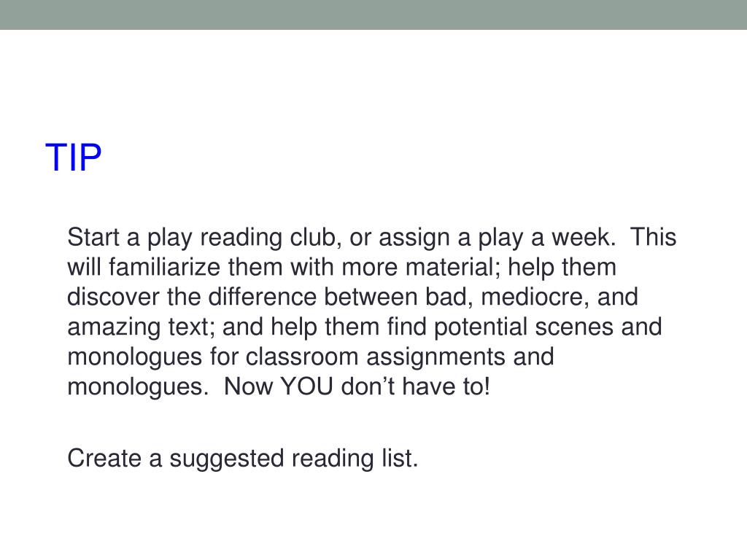Select the sentence "Create a suggested reading list."
Viewport: 747px width, 560px height.
(x=242, y=459)
